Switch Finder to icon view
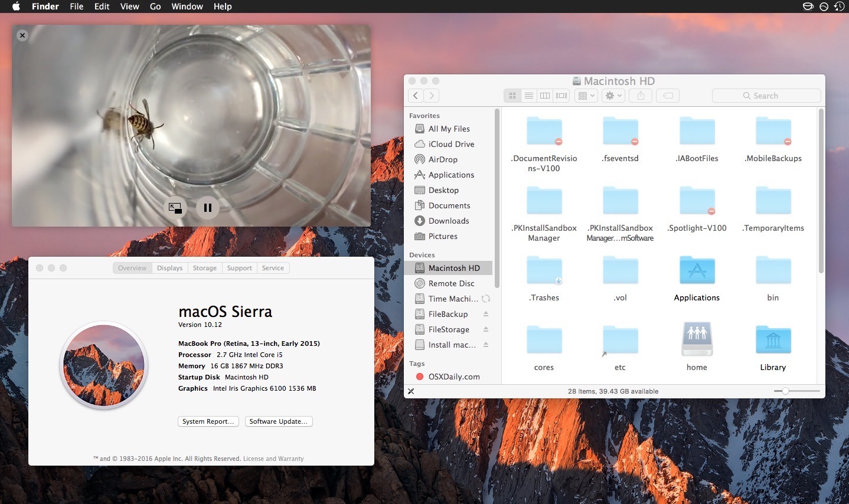 pyautogui.click(x=512, y=96)
